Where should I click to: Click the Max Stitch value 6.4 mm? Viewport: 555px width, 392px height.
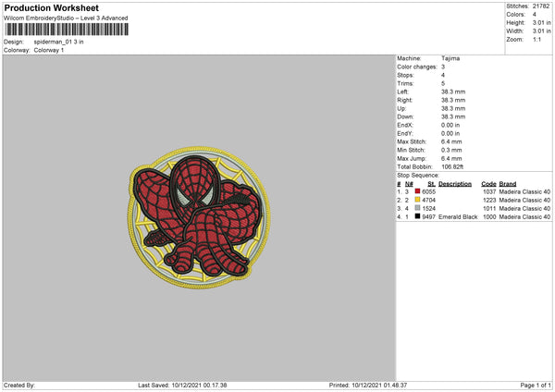451,141
